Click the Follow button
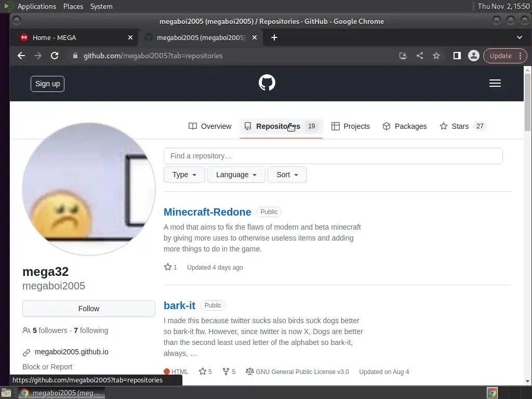532x399 pixels. coord(89,309)
